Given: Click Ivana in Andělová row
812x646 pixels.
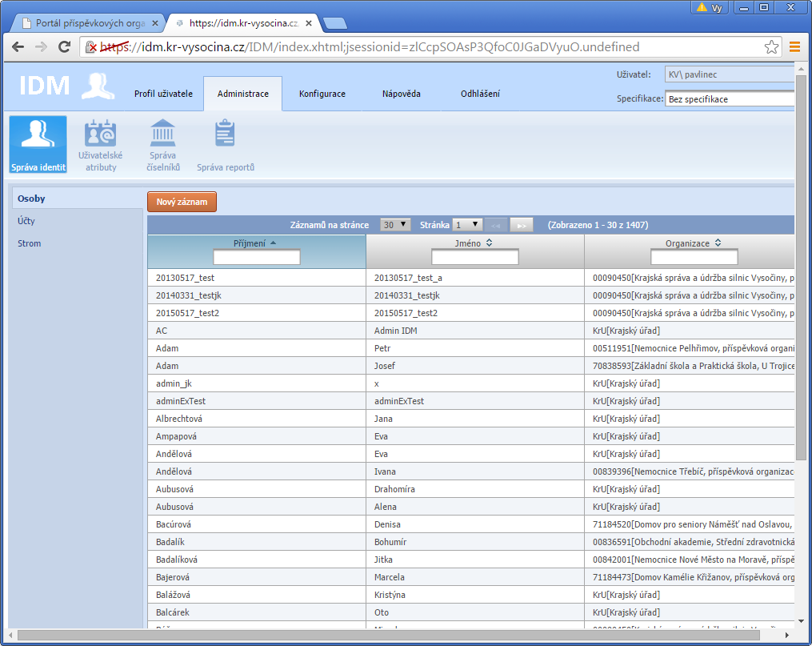Looking at the screenshot, I should (475, 471).
